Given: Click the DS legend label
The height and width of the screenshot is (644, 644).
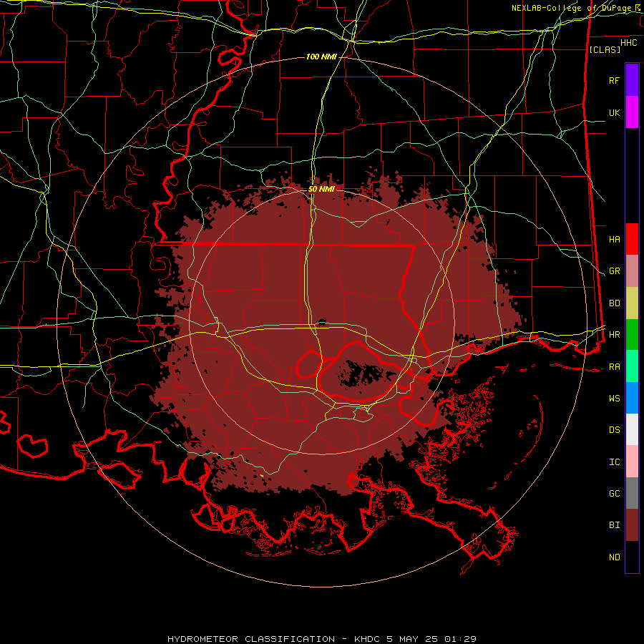Looking at the screenshot, I should pyautogui.click(x=614, y=430).
